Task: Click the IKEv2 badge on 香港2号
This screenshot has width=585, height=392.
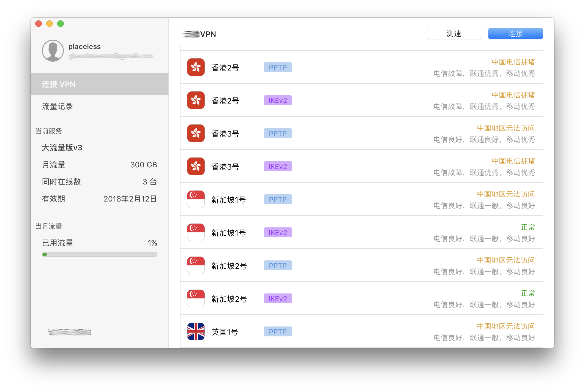Action: tap(278, 100)
